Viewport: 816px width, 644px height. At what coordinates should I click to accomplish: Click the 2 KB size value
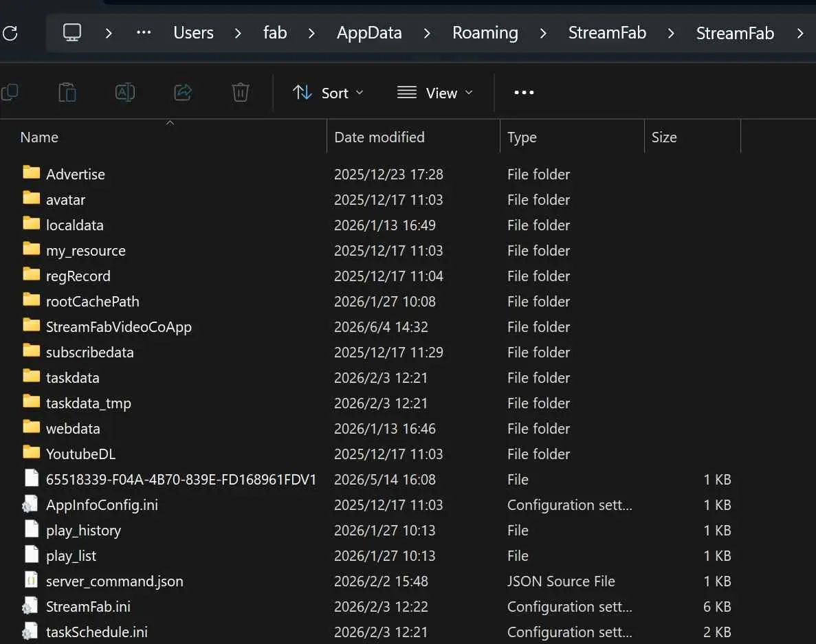[x=717, y=632]
